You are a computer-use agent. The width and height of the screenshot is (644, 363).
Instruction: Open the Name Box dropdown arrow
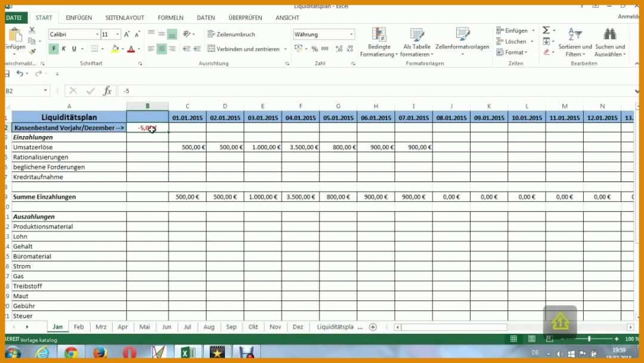coord(45,91)
